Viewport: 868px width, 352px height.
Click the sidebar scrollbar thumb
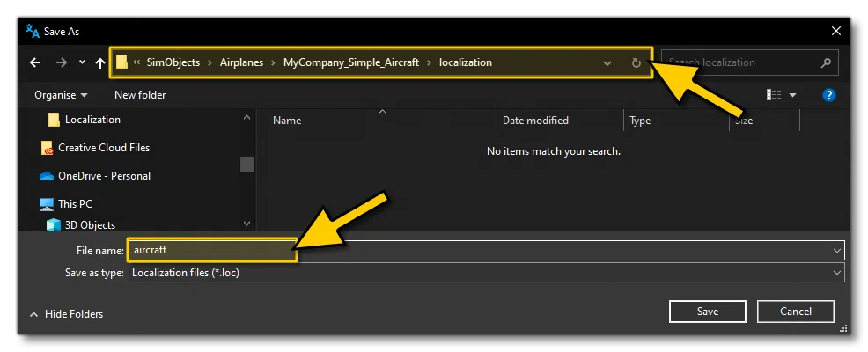click(x=246, y=165)
